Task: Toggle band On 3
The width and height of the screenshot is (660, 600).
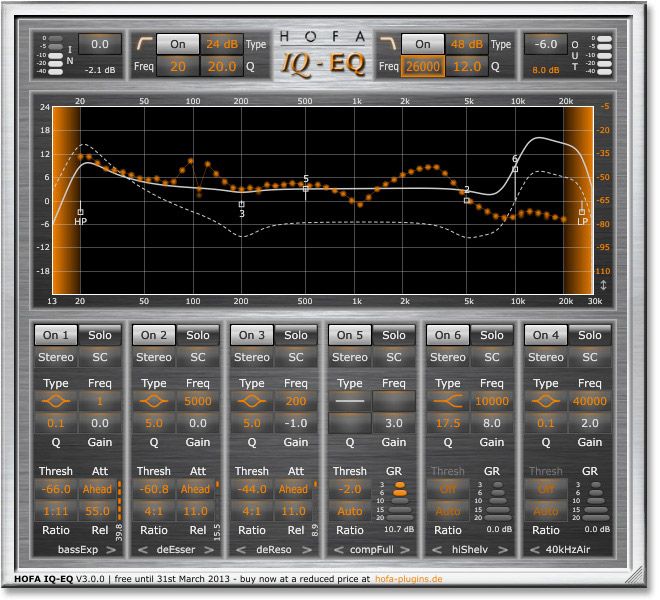Action: pyautogui.click(x=252, y=335)
